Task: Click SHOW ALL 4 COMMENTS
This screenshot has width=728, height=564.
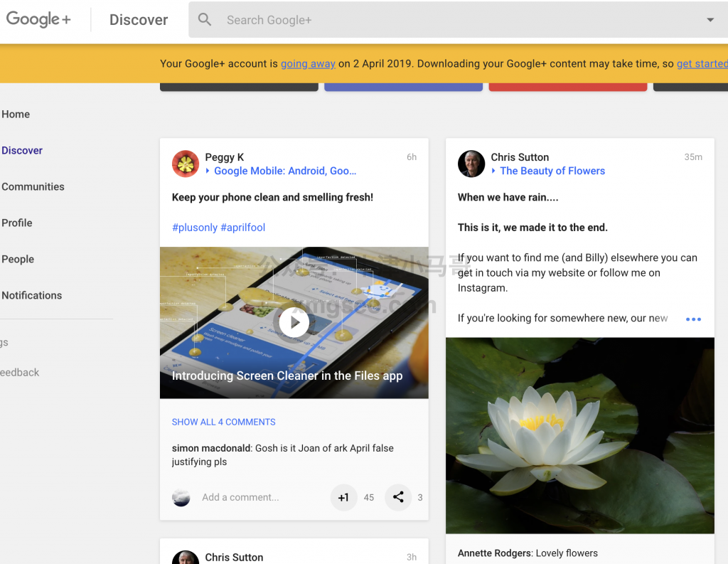Action: (223, 422)
